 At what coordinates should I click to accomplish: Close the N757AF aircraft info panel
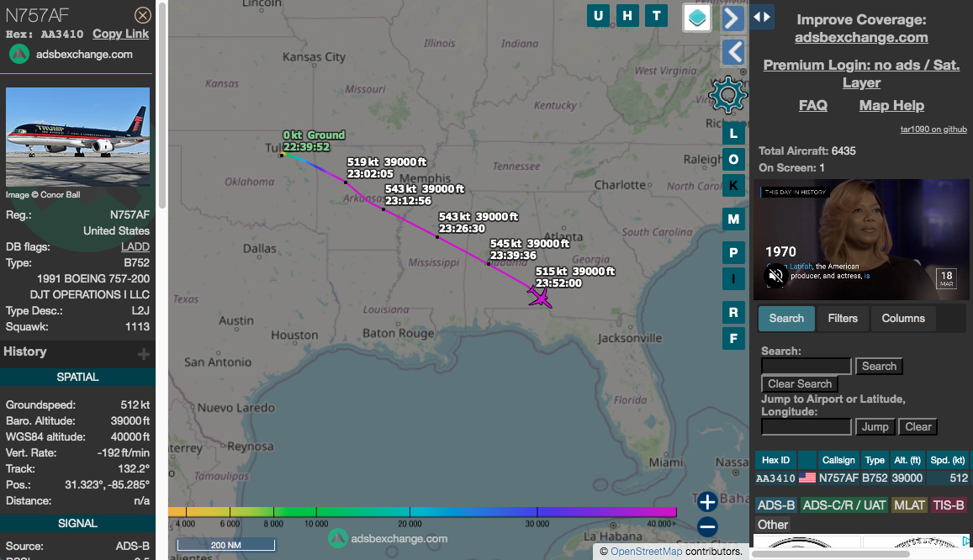point(143,15)
